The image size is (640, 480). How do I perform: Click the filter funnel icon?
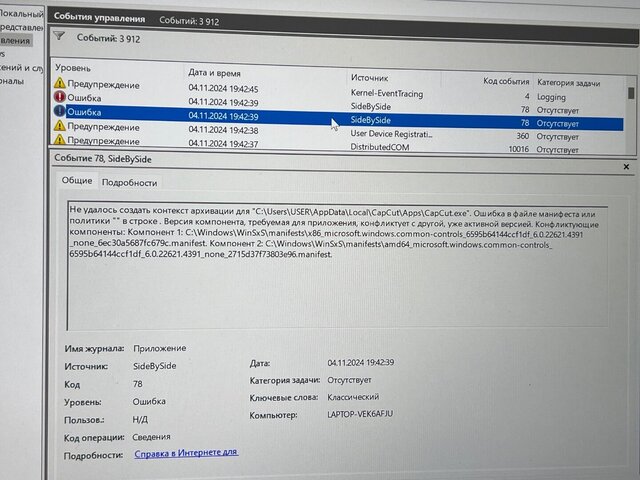(59, 36)
